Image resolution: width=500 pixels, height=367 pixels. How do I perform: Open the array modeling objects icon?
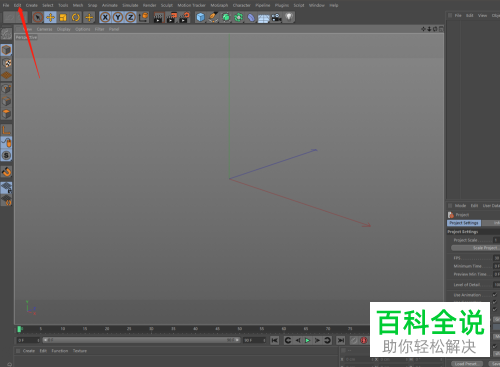point(238,17)
